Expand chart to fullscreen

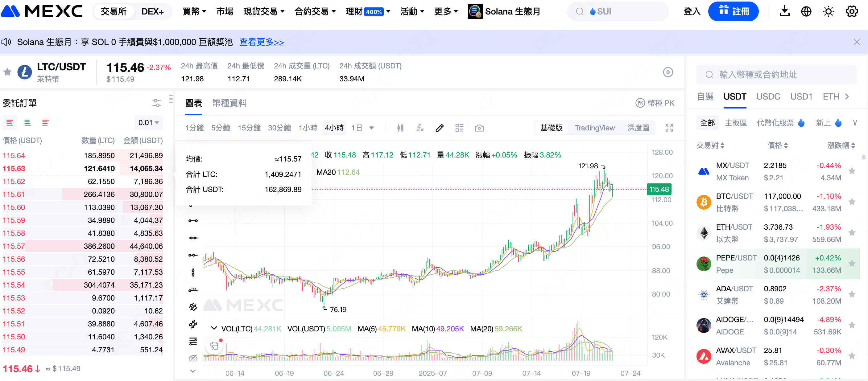coord(669,128)
